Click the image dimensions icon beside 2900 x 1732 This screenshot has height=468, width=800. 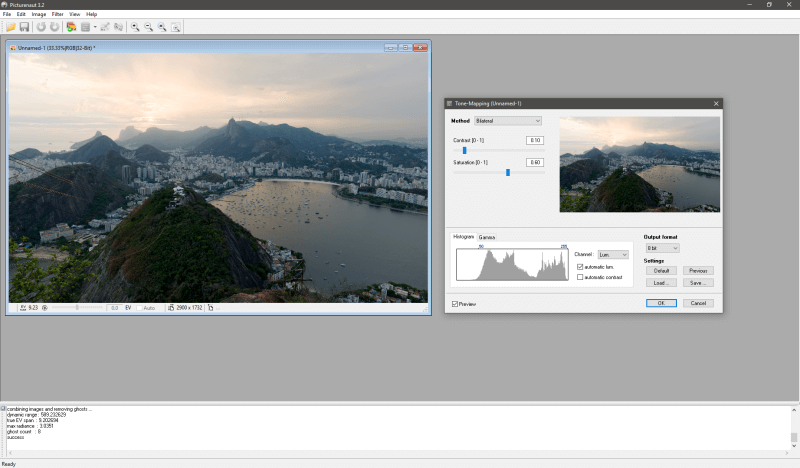coord(171,308)
